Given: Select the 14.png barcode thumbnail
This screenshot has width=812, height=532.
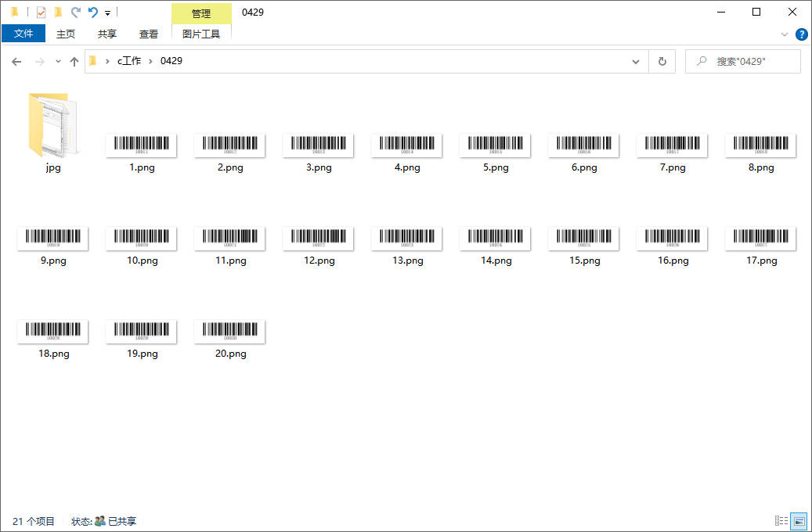Looking at the screenshot, I should point(496,239).
